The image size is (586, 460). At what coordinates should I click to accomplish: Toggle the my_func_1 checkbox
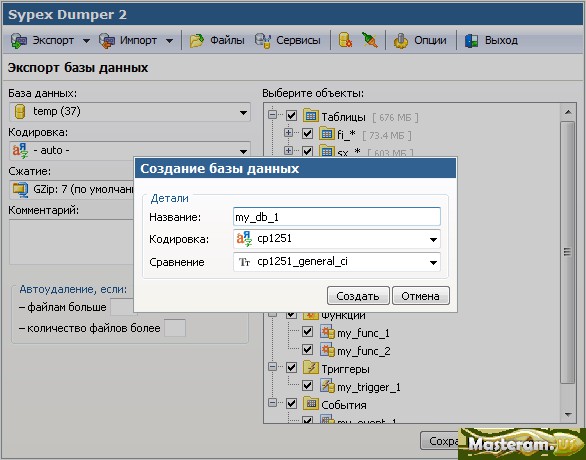point(307,332)
